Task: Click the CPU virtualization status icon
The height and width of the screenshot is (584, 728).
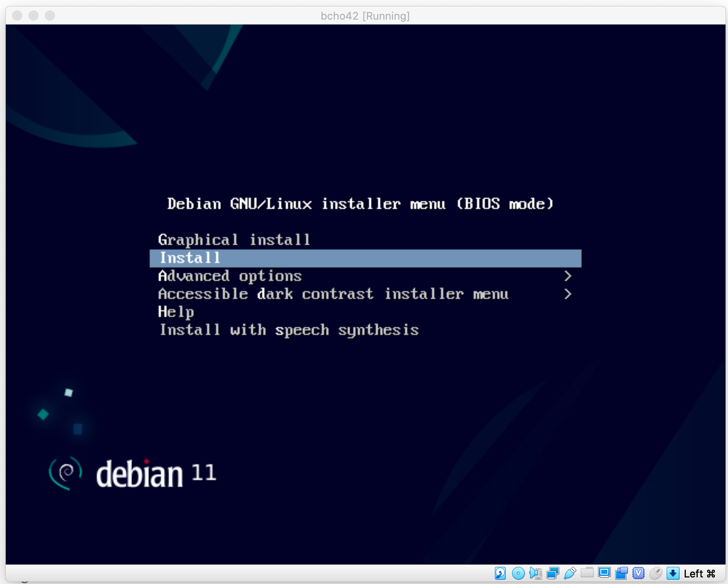Action: tap(638, 573)
